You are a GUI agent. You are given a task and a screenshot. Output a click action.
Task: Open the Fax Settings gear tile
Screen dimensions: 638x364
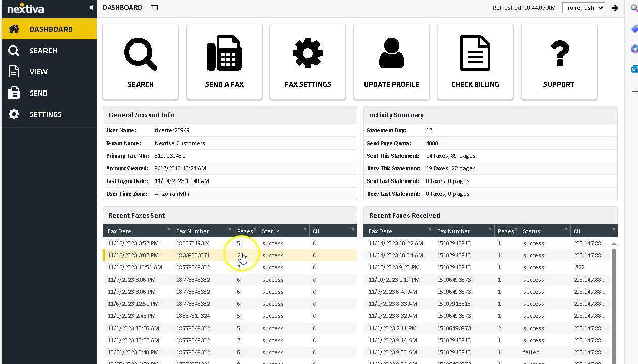click(x=308, y=62)
